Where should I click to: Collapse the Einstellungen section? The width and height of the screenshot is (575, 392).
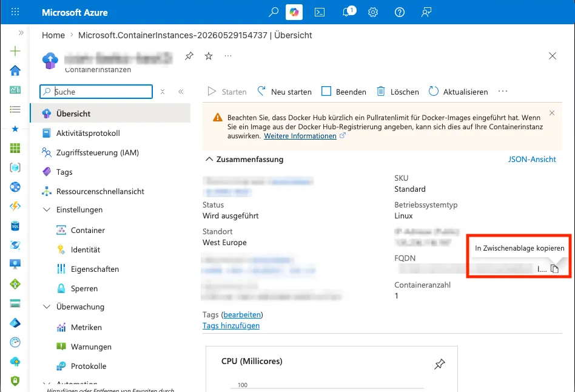tap(47, 209)
